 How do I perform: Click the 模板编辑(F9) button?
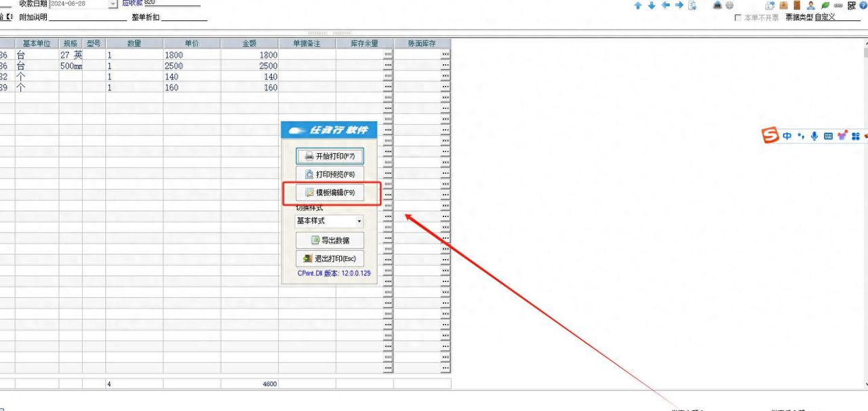pyautogui.click(x=330, y=193)
